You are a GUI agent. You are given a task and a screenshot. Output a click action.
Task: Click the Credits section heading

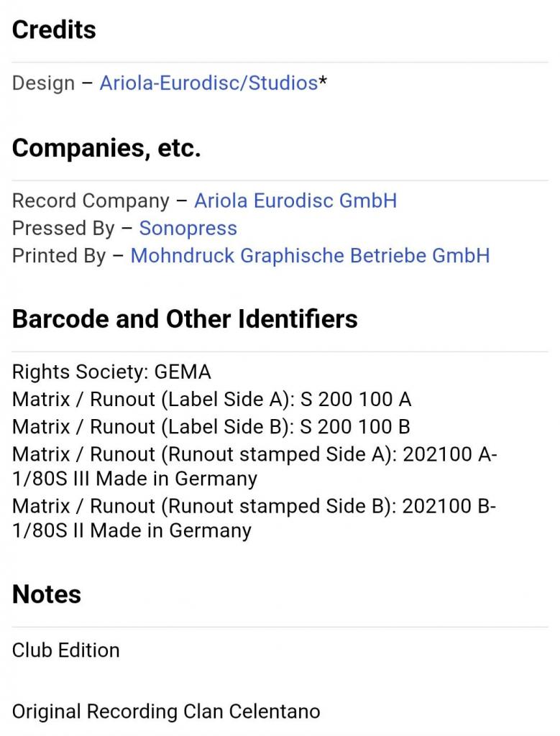[54, 29]
